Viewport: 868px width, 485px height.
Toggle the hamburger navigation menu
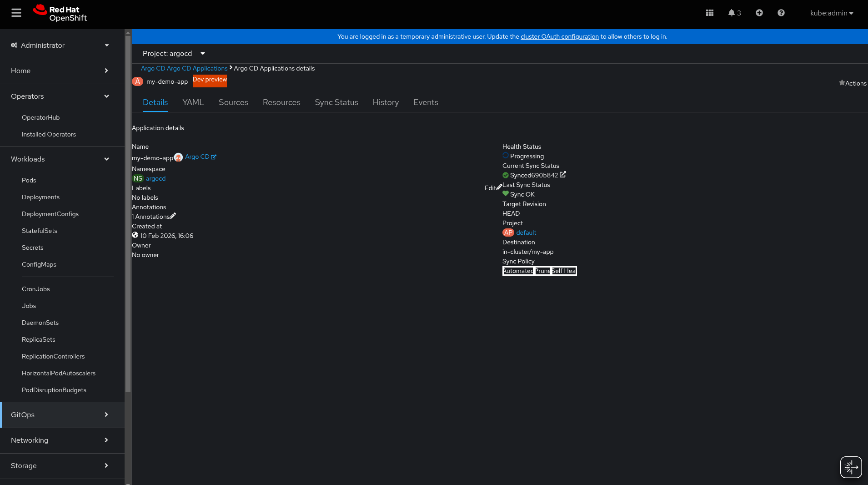click(16, 13)
